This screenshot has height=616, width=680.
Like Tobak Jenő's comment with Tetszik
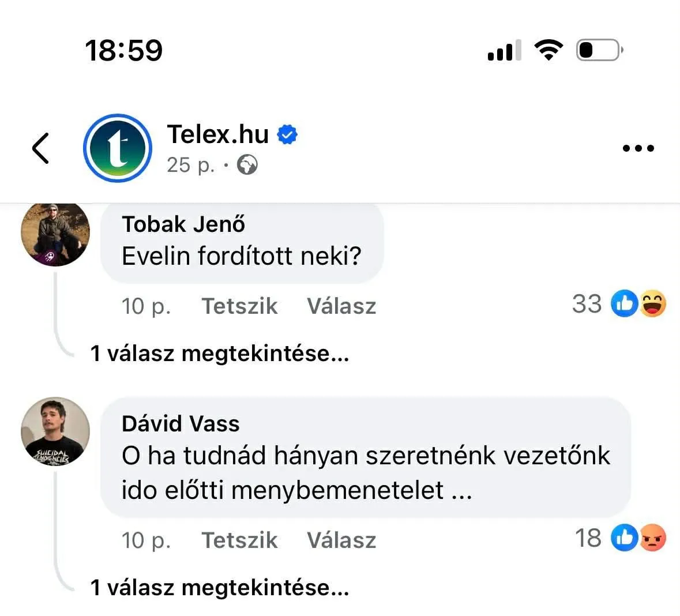(239, 306)
